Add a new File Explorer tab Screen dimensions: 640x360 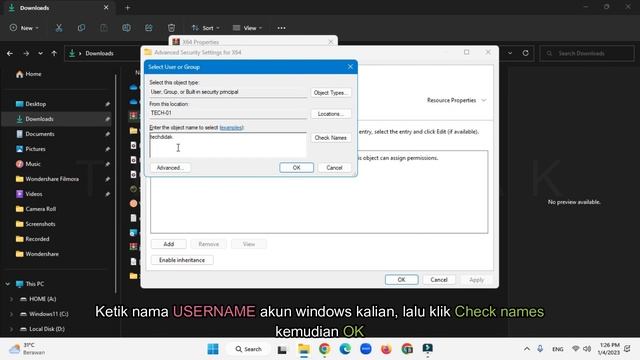[x=127, y=8]
